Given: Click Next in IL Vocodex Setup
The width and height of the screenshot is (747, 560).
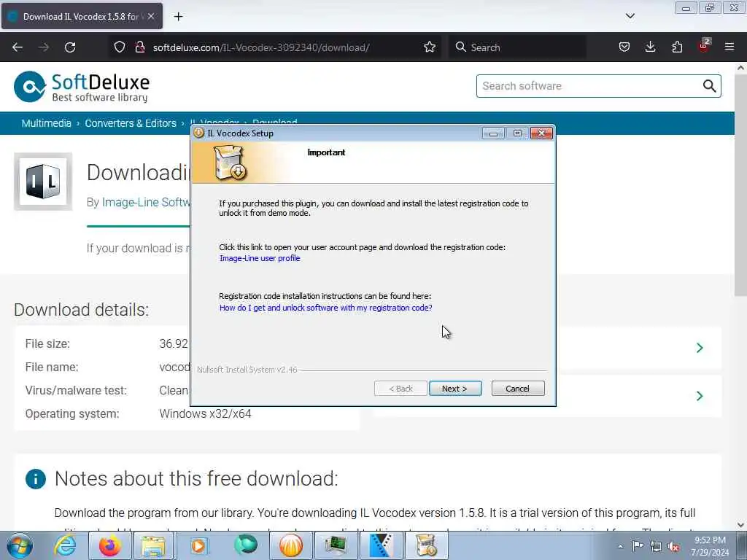Looking at the screenshot, I should (455, 389).
